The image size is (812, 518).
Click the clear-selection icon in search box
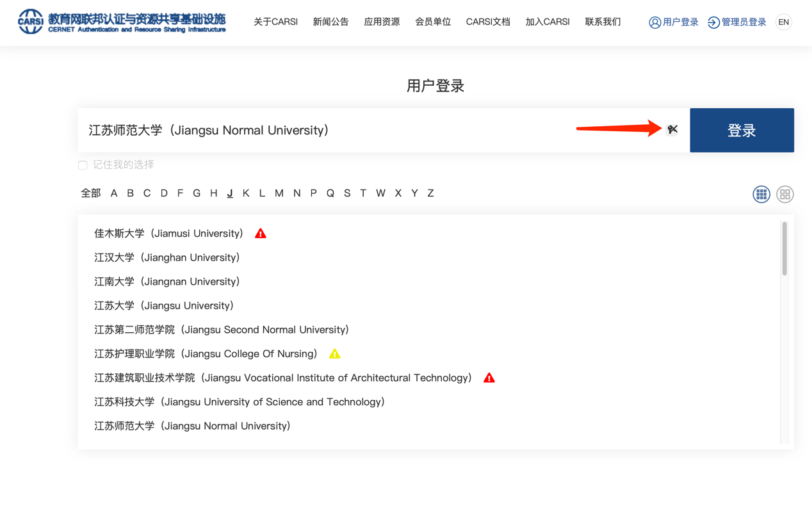pos(672,130)
